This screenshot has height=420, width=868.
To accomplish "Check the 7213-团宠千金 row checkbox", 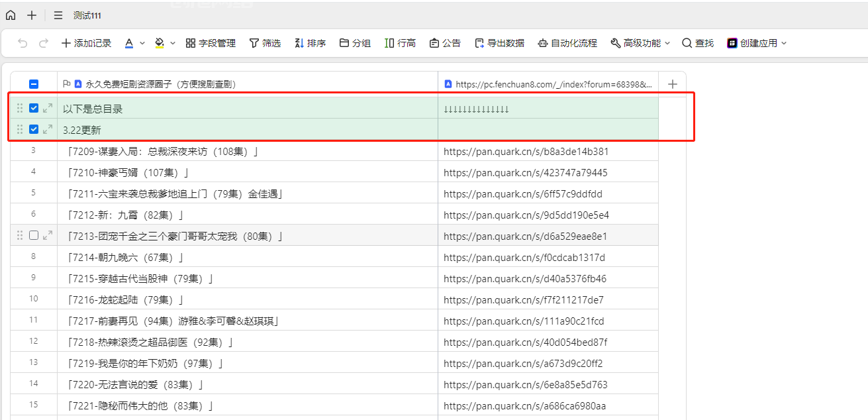I will [x=34, y=235].
